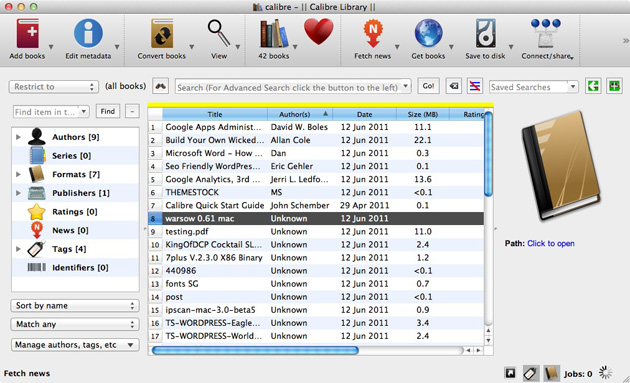The width and height of the screenshot is (630, 383).
Task: Click the Save to disk icon
Action: pyautogui.click(x=485, y=34)
